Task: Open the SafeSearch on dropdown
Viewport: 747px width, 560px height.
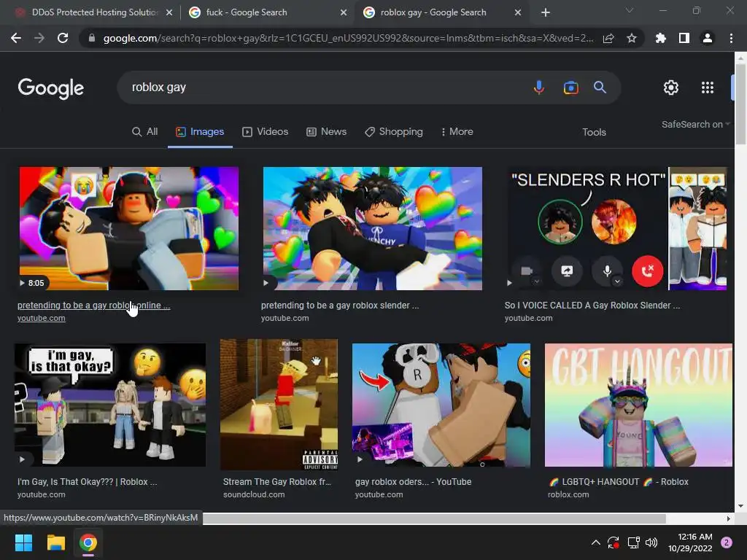Action: tap(695, 124)
